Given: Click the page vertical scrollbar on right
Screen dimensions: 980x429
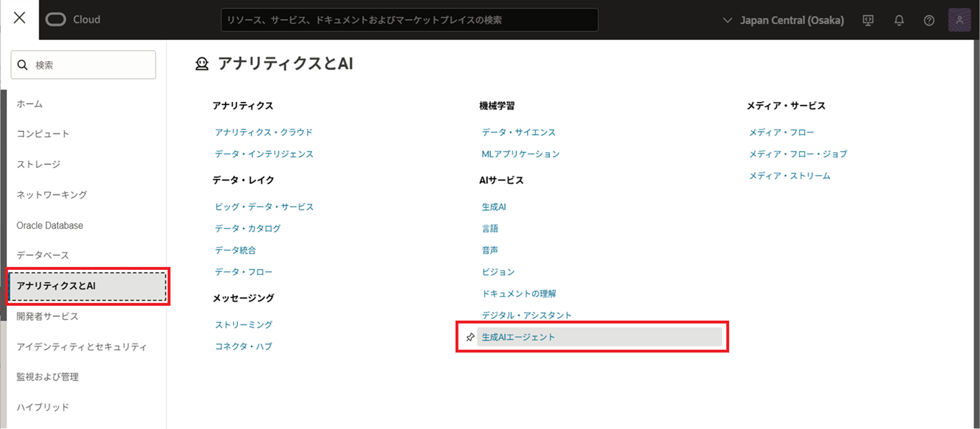Looking at the screenshot, I should click(x=977, y=234).
